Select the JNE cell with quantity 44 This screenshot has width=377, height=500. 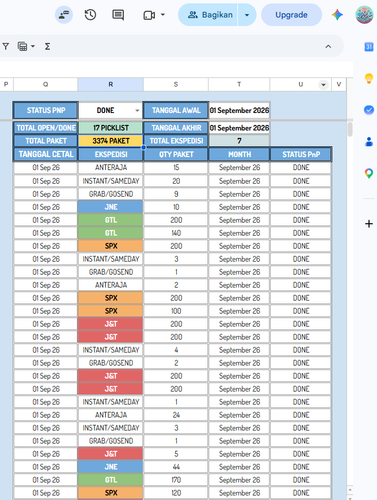pyautogui.click(x=111, y=467)
